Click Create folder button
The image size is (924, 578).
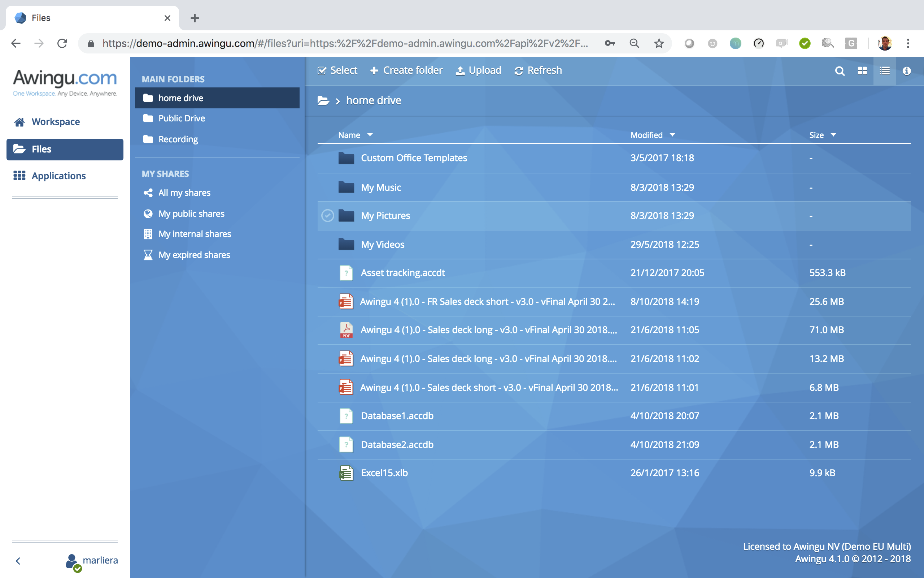[x=407, y=70]
